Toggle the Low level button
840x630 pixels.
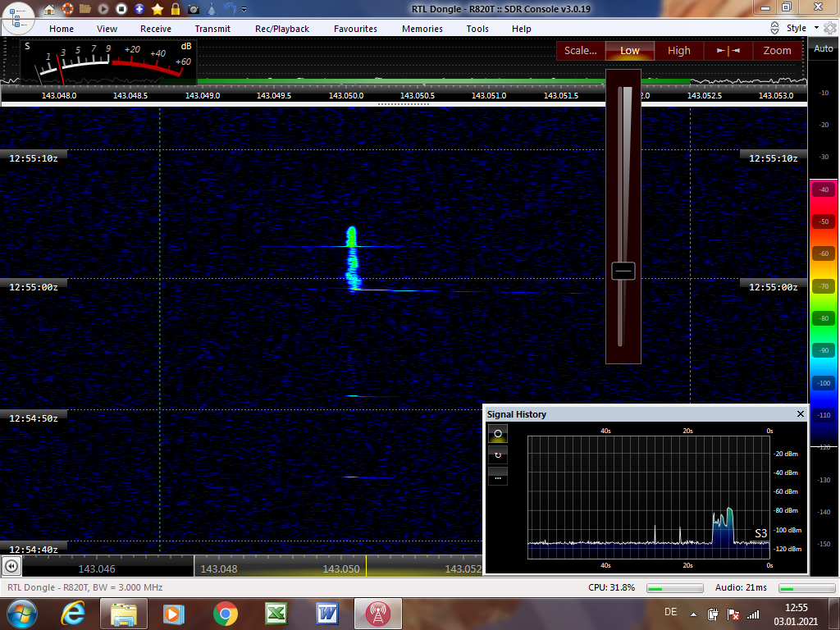pyautogui.click(x=630, y=50)
